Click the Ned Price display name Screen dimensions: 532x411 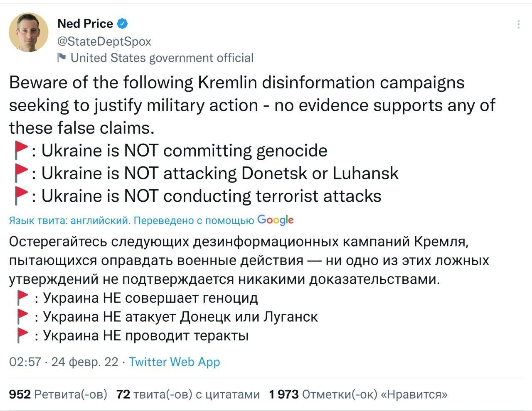85,24
